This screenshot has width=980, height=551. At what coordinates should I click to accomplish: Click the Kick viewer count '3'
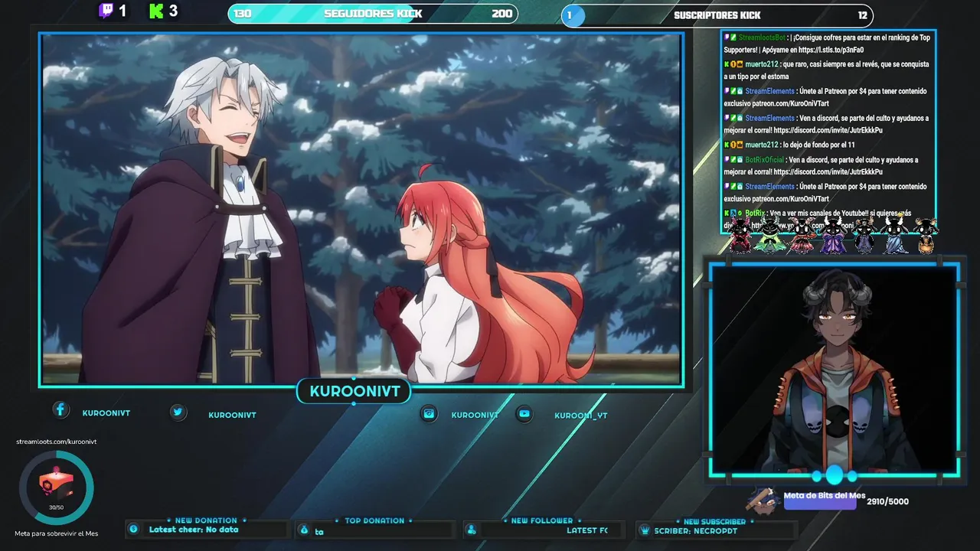[x=174, y=11]
